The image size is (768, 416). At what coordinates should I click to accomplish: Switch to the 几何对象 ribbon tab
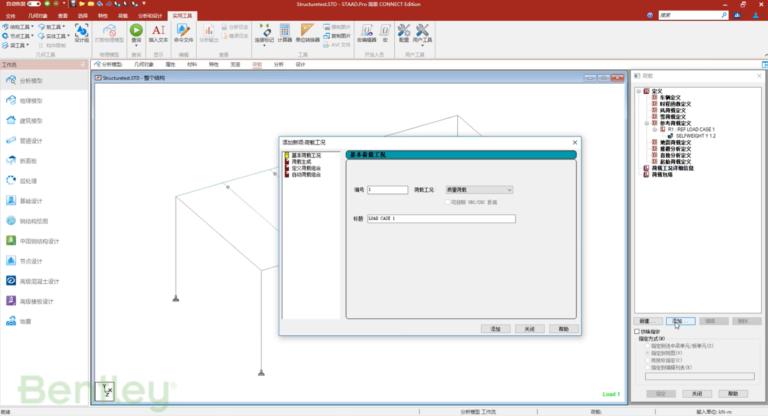(x=37, y=16)
